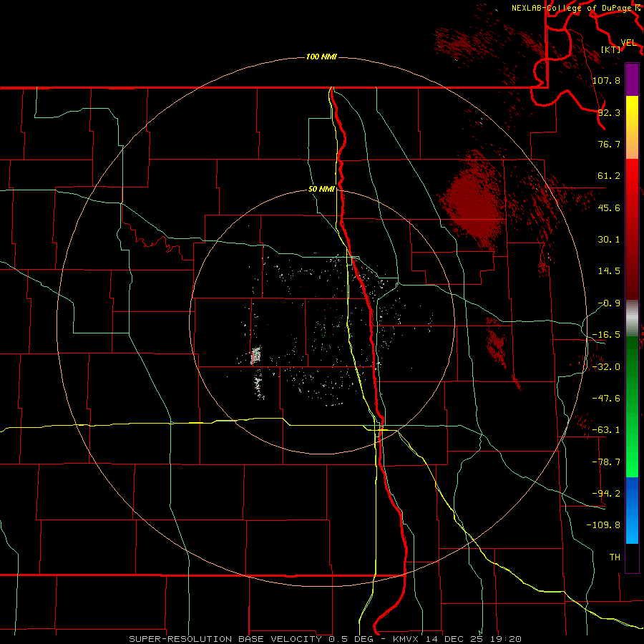Image resolution: width=644 pixels, height=644 pixels.
Task: Click the -0.9 velocity scale value
Action: click(x=609, y=303)
